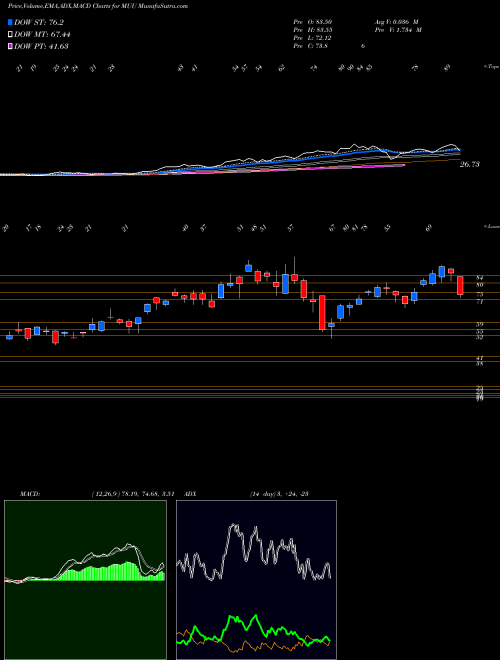The height and width of the screenshot is (660, 500).
Task: Click the 59 price level axis label
Action: point(479,324)
